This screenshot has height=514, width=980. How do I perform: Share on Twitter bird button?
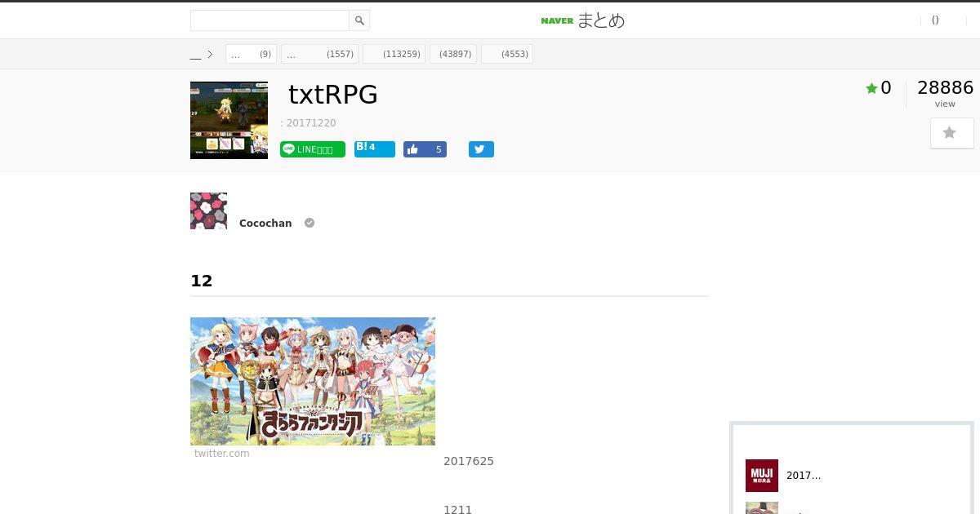click(481, 149)
